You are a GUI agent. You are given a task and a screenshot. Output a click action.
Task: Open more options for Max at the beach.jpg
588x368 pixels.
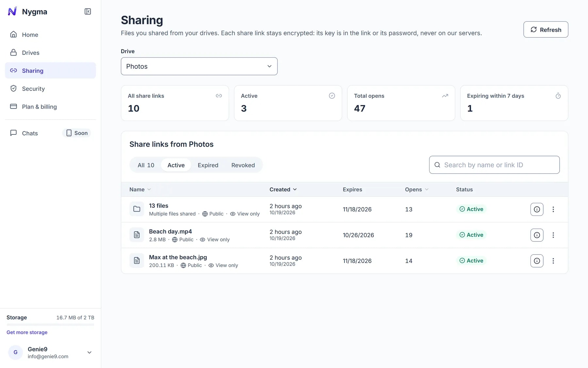(553, 261)
